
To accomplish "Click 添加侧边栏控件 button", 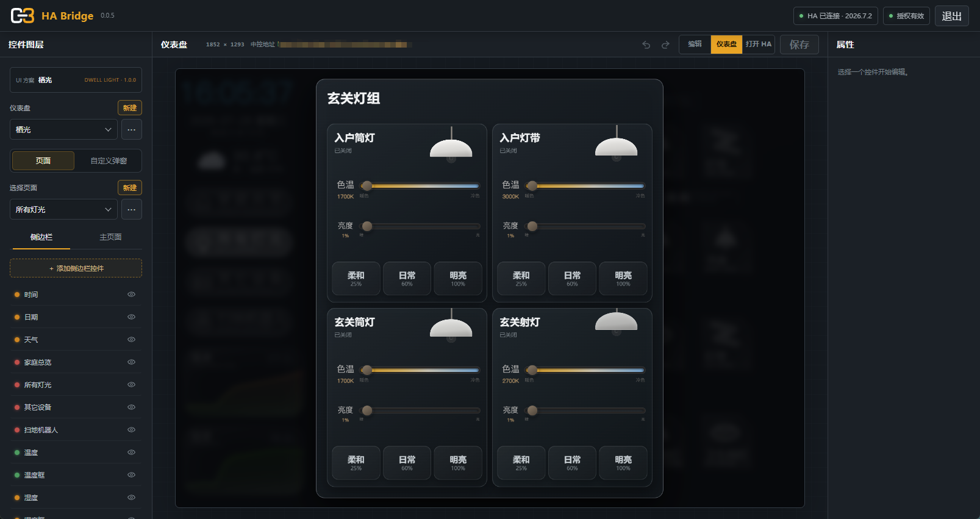I will click(x=76, y=268).
